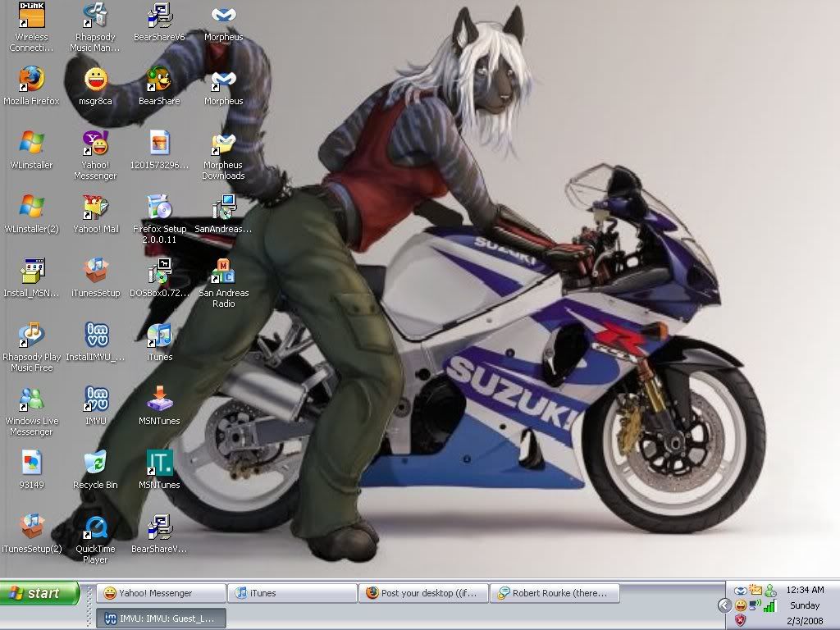Click the Morpheus icon next to BearShareV6
Viewport: 840px width, 630px height.
223,22
